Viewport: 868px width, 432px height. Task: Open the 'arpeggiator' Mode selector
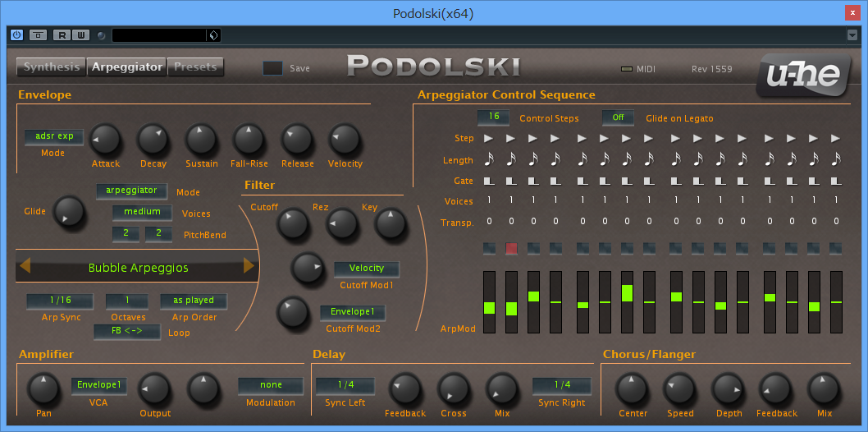tap(132, 191)
